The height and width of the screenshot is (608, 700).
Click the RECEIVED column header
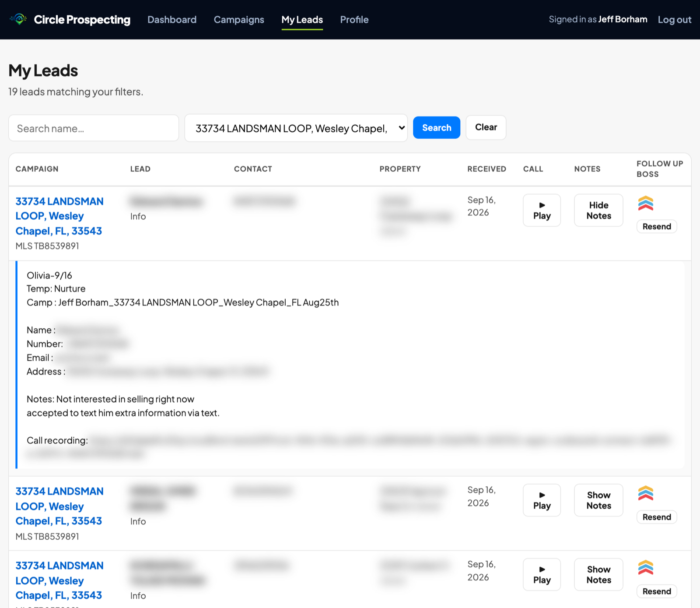click(486, 169)
